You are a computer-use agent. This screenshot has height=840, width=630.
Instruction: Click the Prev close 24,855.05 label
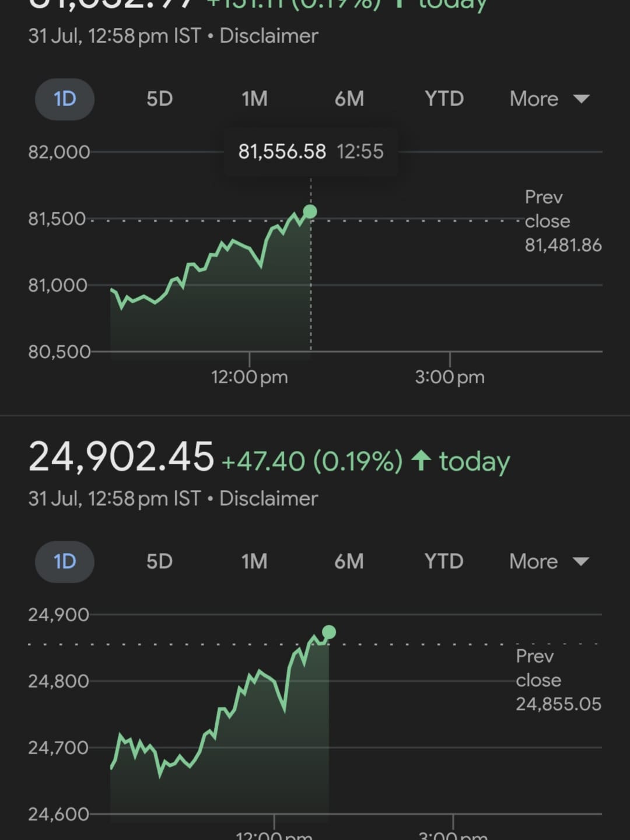pyautogui.click(x=558, y=680)
